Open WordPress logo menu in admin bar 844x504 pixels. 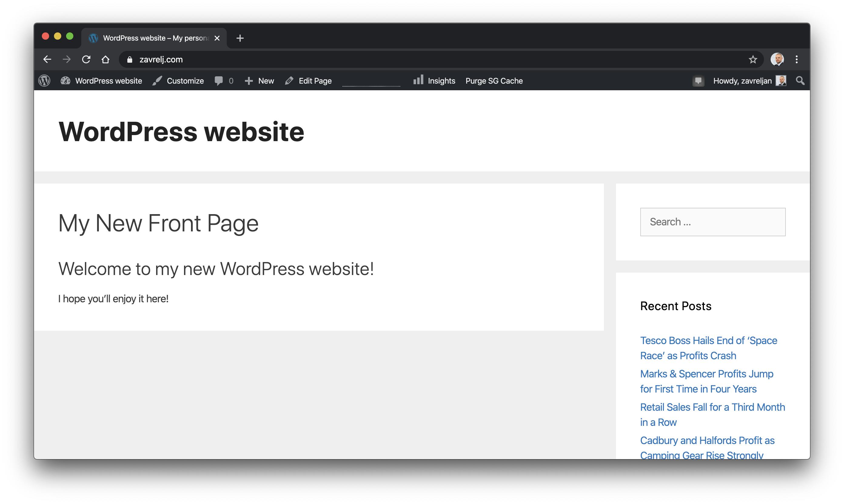coord(44,81)
